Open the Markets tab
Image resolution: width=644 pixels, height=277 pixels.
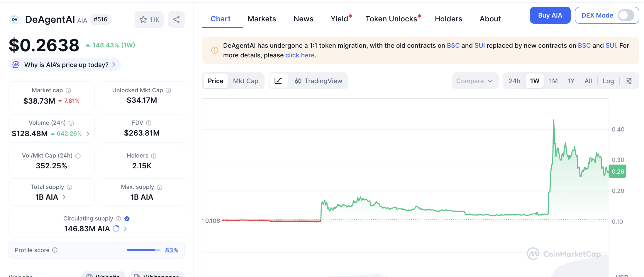[x=262, y=19]
